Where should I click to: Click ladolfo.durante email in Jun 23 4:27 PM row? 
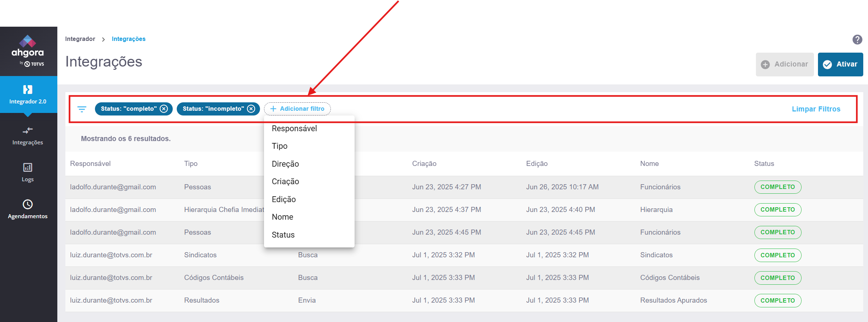click(113, 187)
